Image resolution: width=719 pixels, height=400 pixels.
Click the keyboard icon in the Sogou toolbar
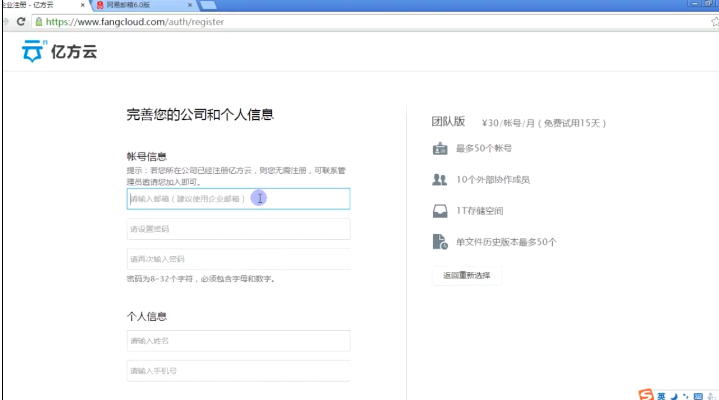[698, 396]
